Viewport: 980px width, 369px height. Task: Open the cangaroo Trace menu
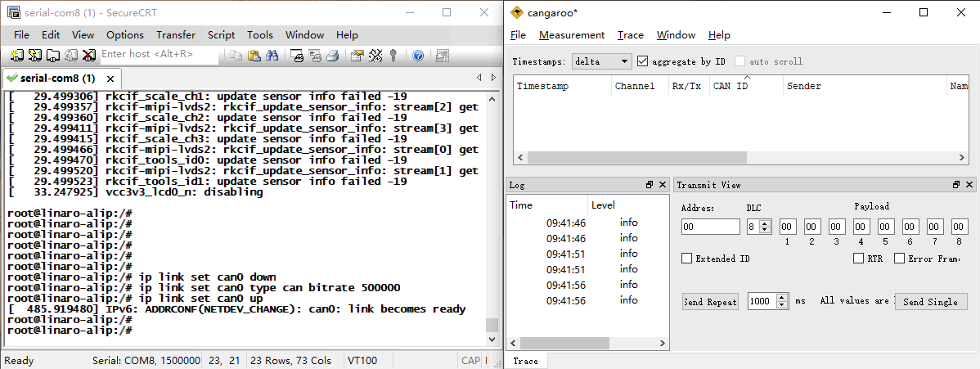point(631,35)
